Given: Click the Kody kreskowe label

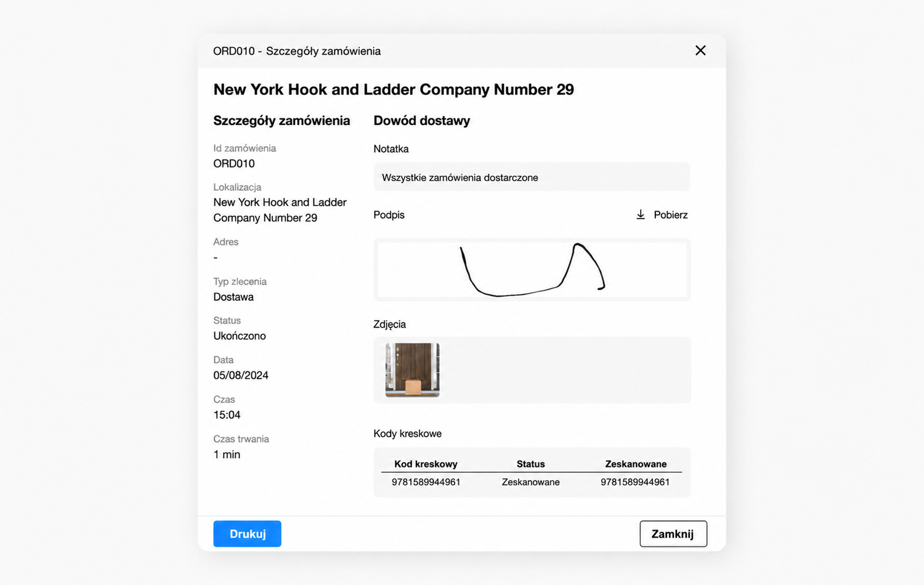Looking at the screenshot, I should click(407, 434).
